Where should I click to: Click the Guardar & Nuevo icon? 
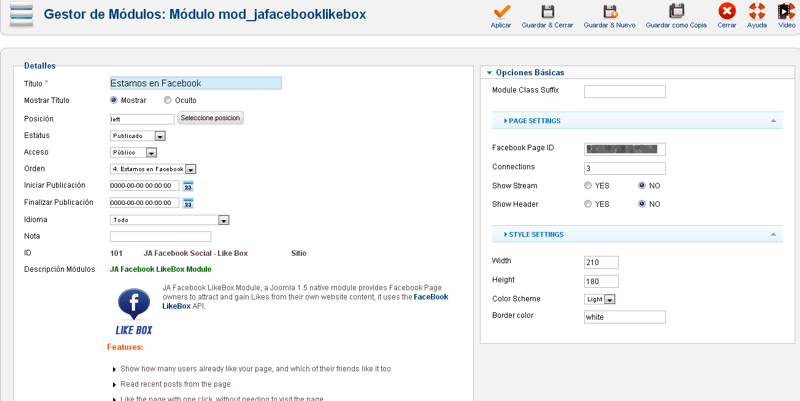[610, 11]
